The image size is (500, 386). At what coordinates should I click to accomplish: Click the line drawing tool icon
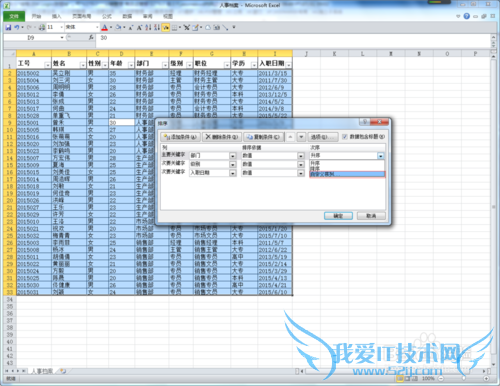[225, 27]
